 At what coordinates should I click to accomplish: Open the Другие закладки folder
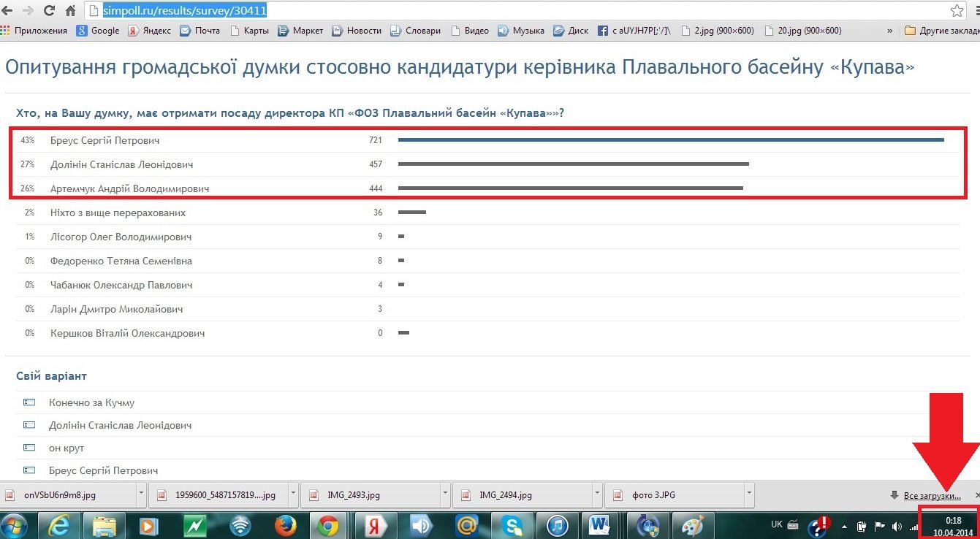941,31
